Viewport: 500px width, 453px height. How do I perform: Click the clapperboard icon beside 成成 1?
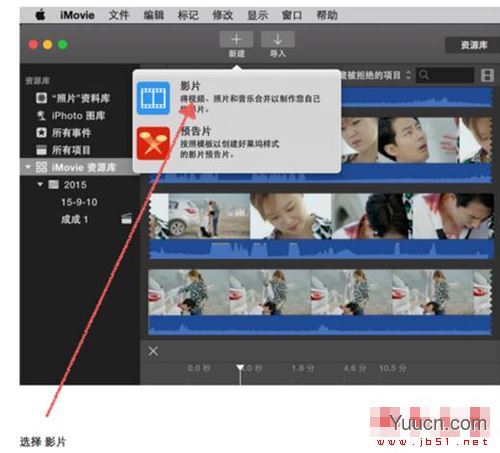(x=127, y=219)
